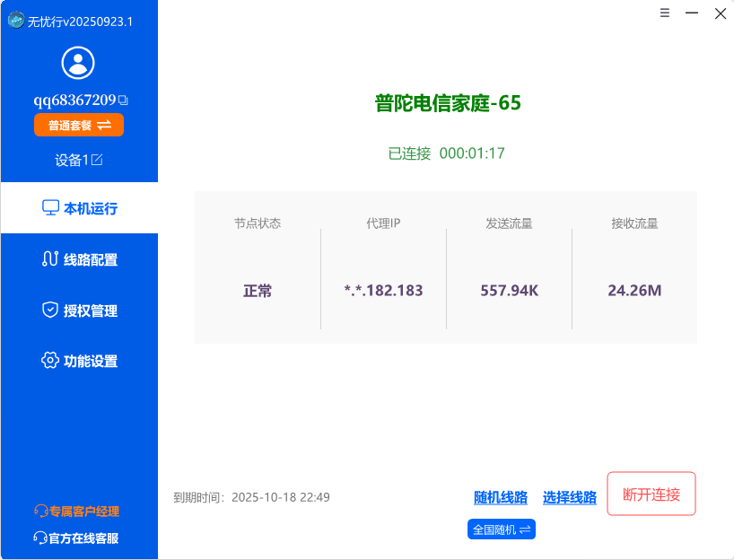Click the 选择线路 link
This screenshot has width=734, height=560.
[x=569, y=497]
